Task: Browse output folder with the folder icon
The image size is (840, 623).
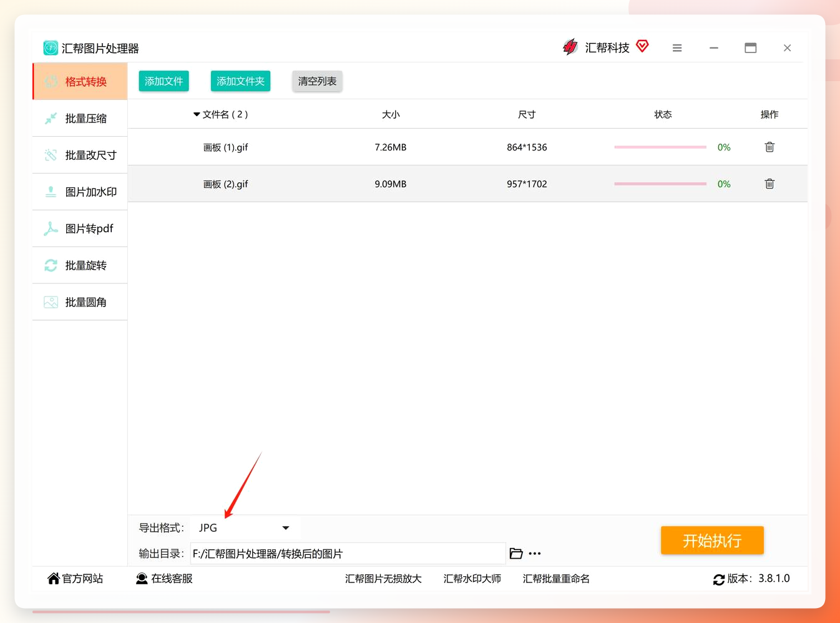Action: tap(516, 553)
